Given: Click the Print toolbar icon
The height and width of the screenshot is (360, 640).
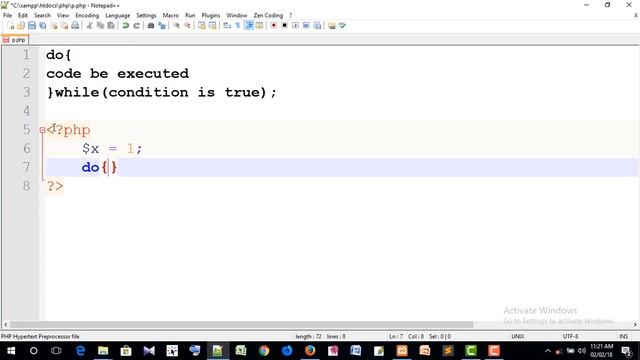Looking at the screenshot, I should click(75, 26).
